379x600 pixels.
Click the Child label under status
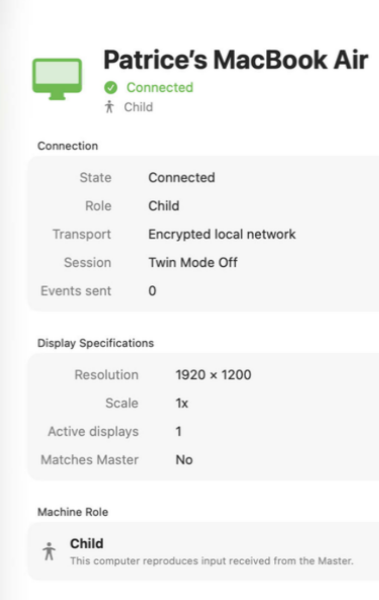click(138, 107)
